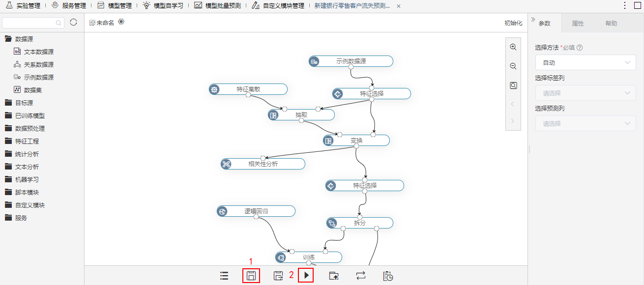
Task: Show the 参数 tab in the right panel
Action: pyautogui.click(x=545, y=23)
